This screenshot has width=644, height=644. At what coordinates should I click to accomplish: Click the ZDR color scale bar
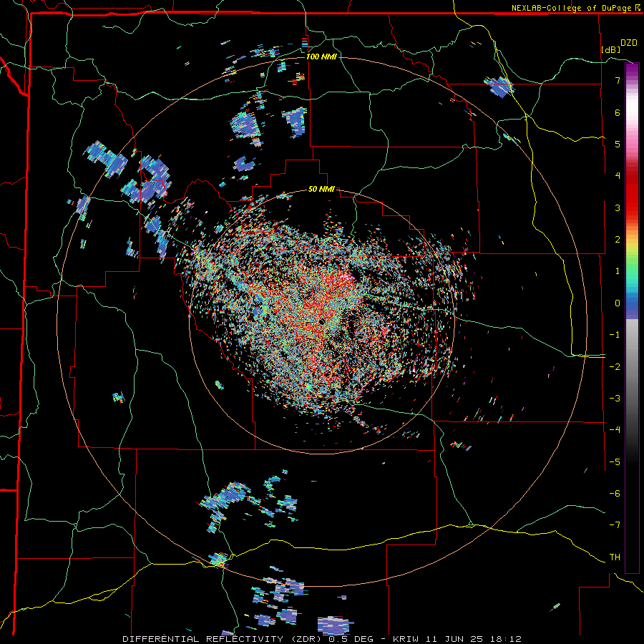[x=632, y=318]
